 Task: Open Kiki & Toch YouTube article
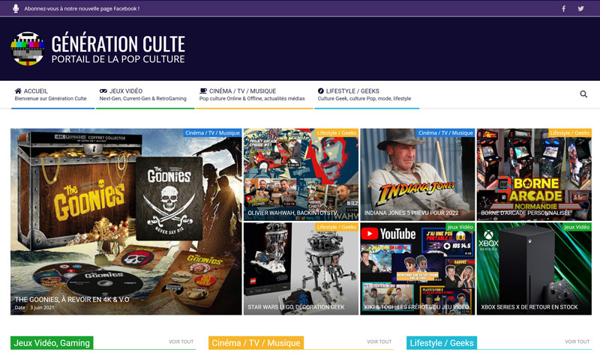point(417,268)
